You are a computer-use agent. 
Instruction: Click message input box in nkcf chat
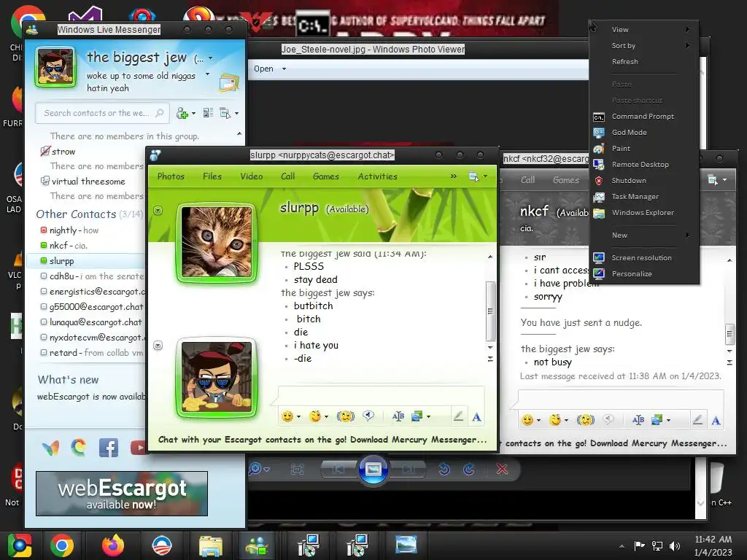click(621, 400)
